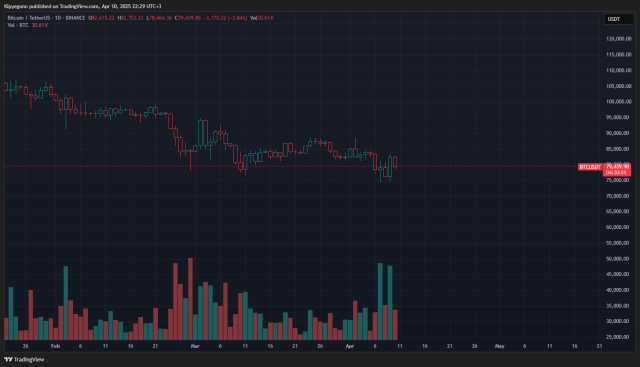
Task: Click the published on TradingView.com header text
Action: 64,6
